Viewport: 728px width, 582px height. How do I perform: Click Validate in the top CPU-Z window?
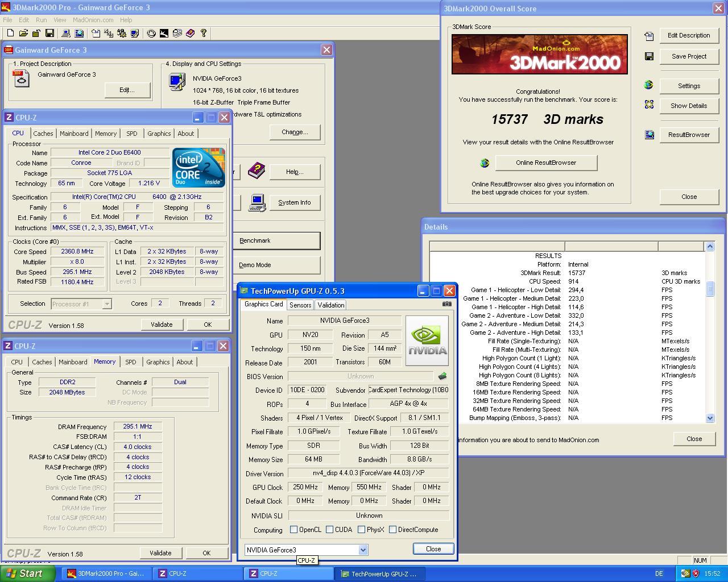pos(162,325)
